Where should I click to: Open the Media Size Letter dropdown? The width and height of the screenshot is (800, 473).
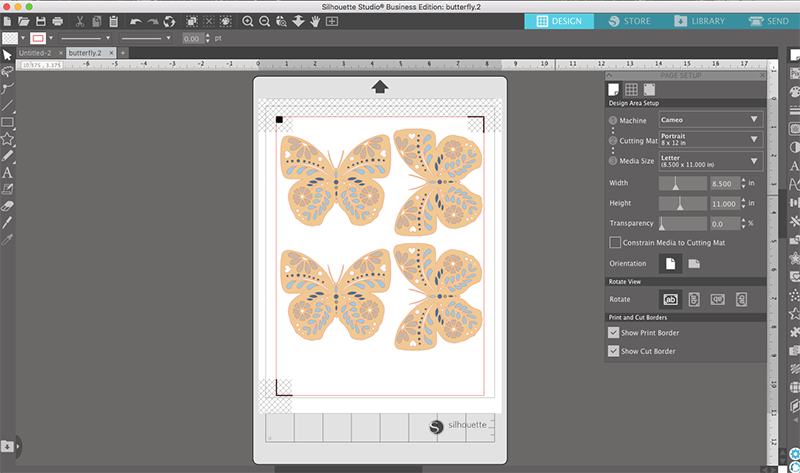pos(710,160)
